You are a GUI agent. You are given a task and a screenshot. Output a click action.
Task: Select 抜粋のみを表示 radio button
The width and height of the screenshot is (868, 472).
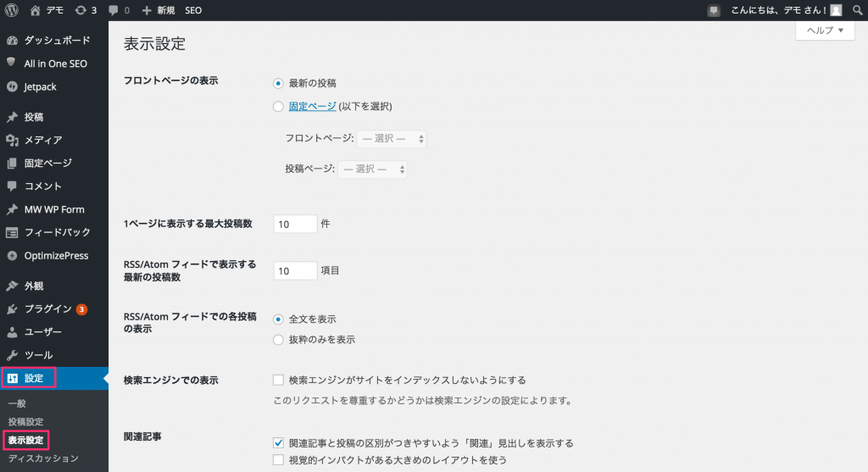278,340
